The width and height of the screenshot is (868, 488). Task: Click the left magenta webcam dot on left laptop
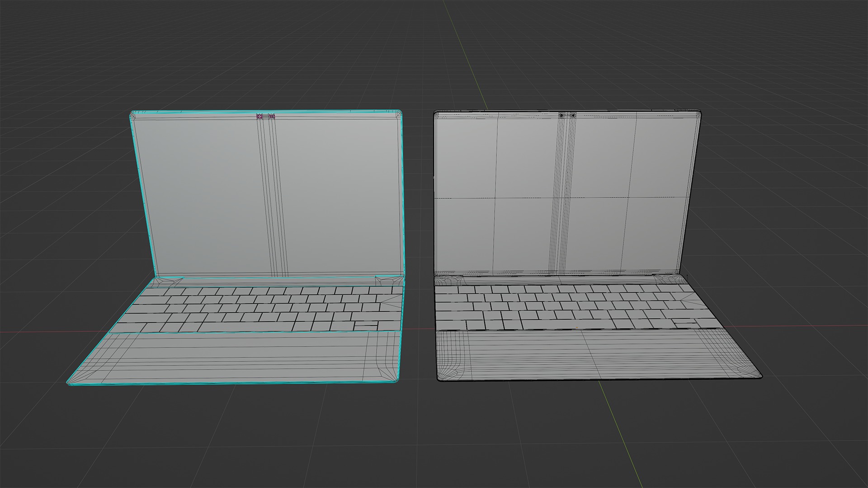[x=259, y=117]
